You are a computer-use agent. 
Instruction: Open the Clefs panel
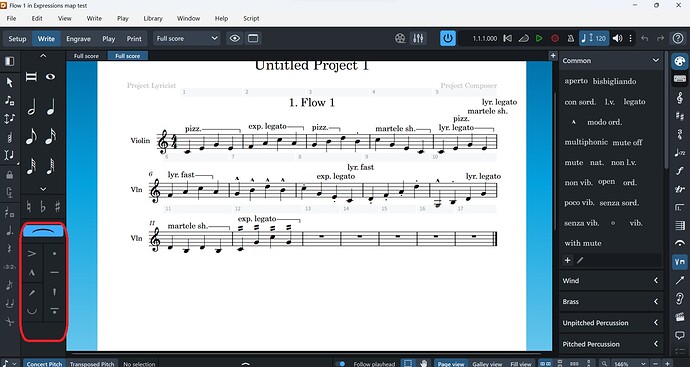pyautogui.click(x=680, y=97)
